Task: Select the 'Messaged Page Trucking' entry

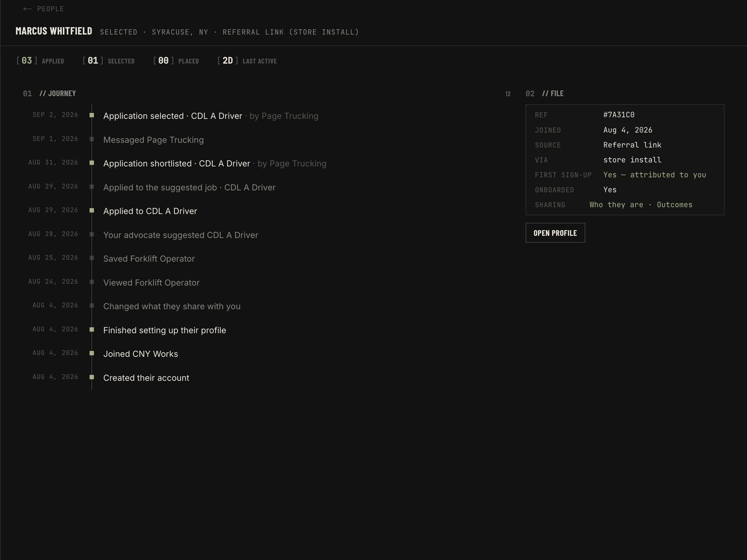Action: (153, 140)
